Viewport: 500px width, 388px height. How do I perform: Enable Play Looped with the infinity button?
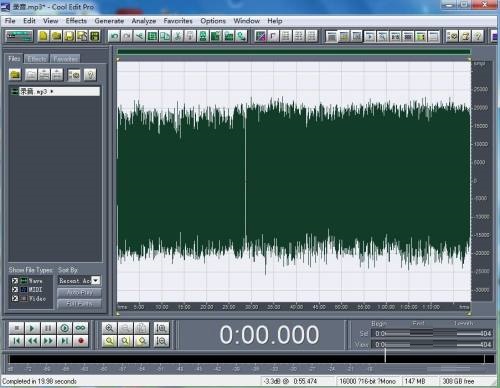point(81,328)
